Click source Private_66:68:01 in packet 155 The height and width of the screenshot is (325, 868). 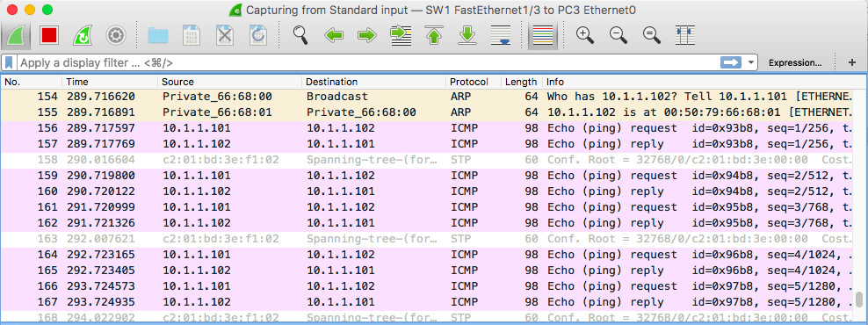pos(217,112)
